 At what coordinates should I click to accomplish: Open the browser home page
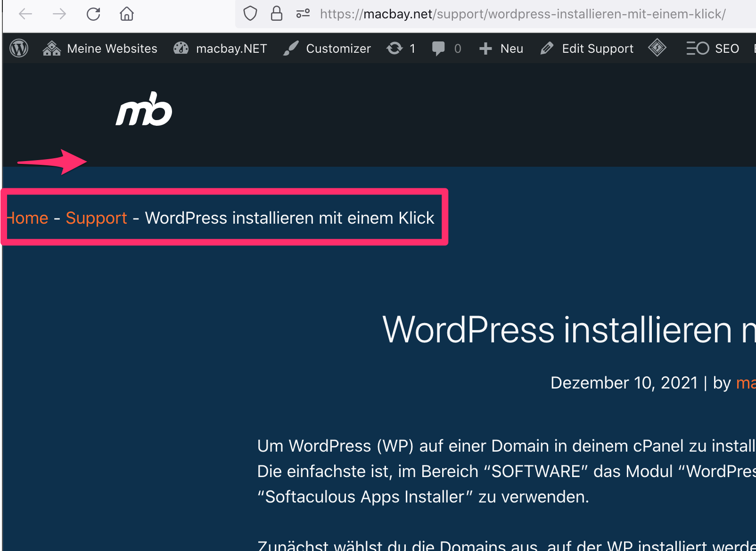click(127, 14)
